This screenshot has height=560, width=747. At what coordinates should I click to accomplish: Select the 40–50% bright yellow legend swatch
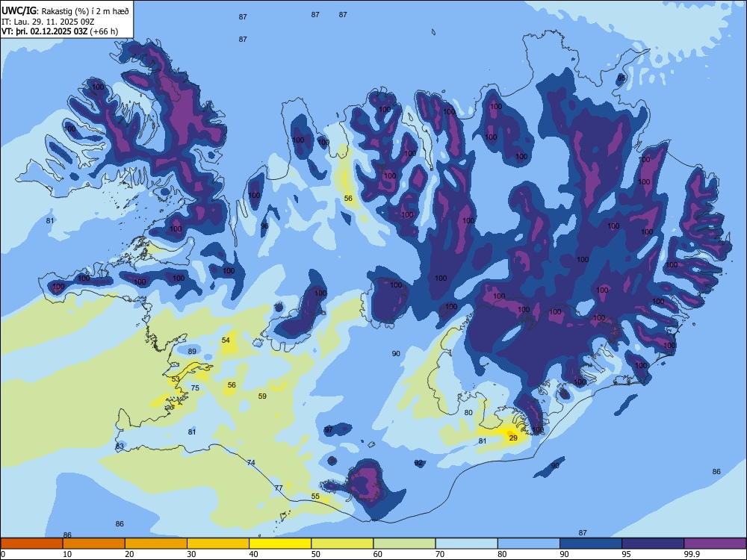[x=280, y=544]
